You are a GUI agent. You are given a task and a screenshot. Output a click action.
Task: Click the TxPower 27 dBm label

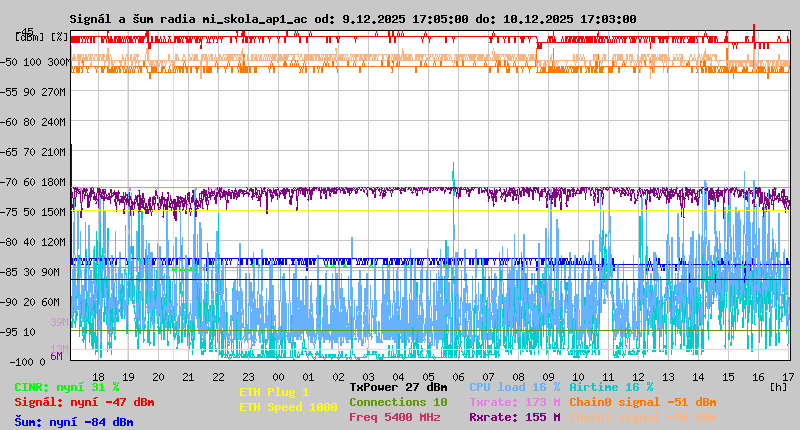(x=398, y=387)
